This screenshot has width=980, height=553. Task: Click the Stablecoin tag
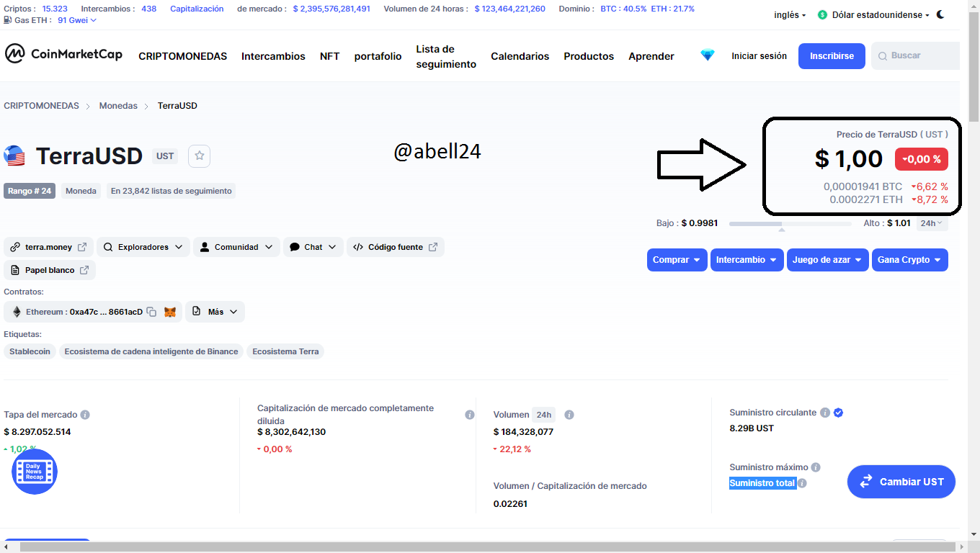coord(30,351)
